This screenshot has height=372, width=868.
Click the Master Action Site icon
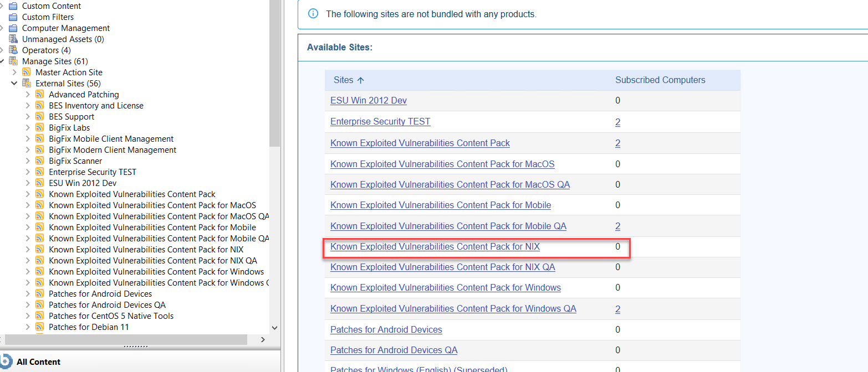[x=26, y=72]
